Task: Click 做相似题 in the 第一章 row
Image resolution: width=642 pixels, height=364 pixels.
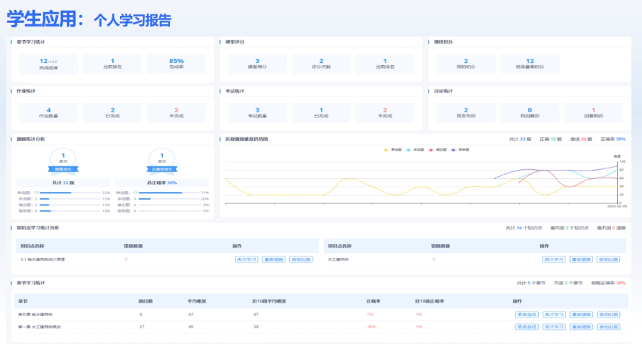Action: (x=609, y=327)
